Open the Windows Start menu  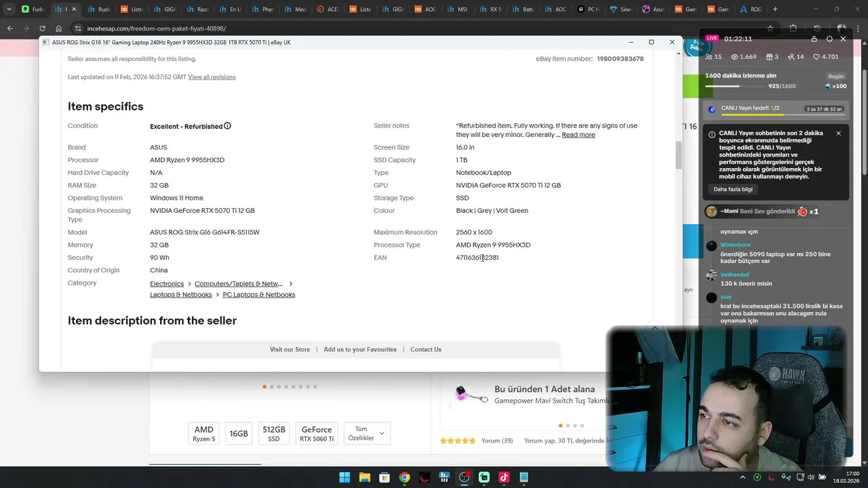pyautogui.click(x=345, y=477)
